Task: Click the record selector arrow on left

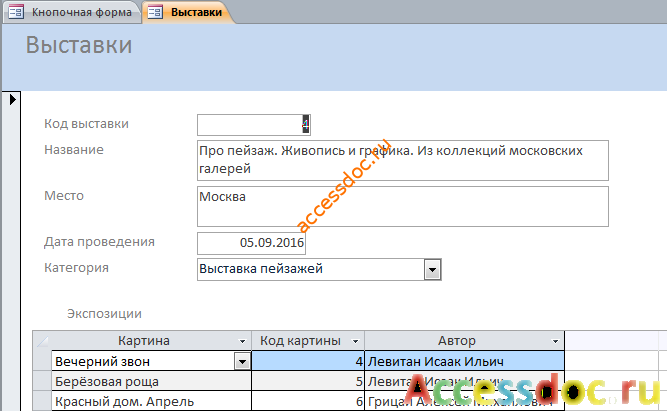Action: pyautogui.click(x=12, y=100)
